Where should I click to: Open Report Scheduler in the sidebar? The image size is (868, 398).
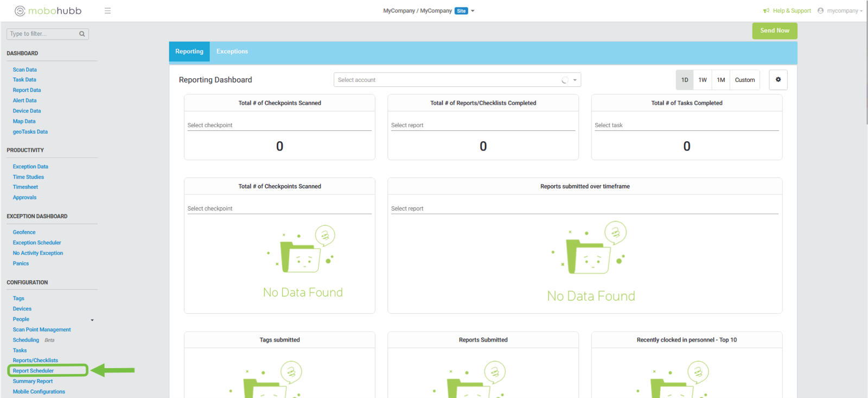[x=34, y=371]
